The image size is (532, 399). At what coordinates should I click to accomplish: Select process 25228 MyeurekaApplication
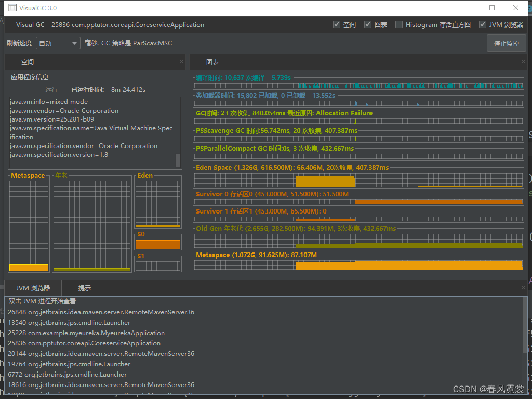pyautogui.click(x=83, y=332)
